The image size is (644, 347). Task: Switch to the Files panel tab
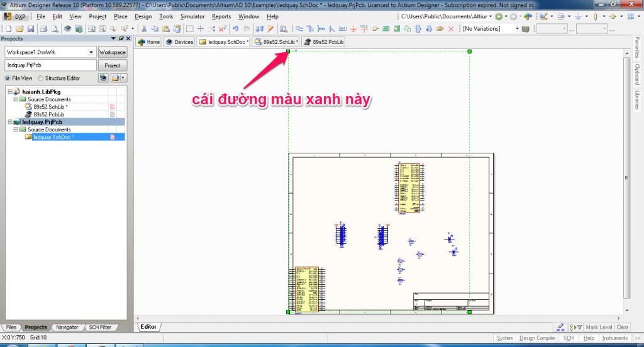pyautogui.click(x=11, y=328)
